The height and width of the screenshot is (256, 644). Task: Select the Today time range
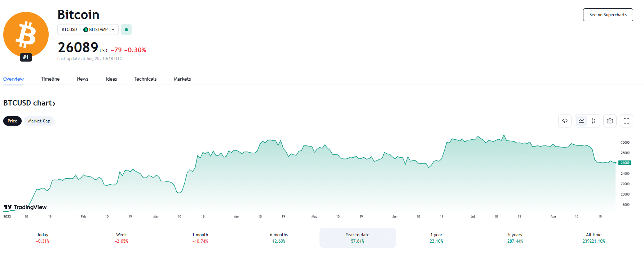point(43,238)
